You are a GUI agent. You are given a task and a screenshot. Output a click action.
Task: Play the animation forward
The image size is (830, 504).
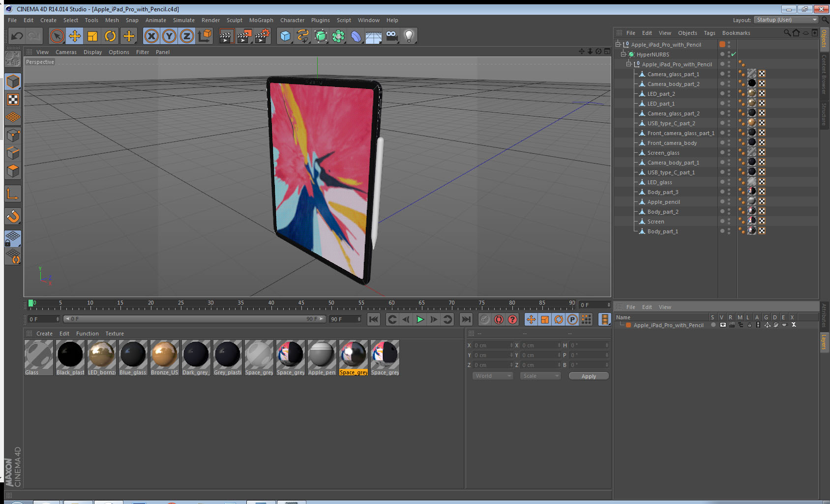point(420,319)
